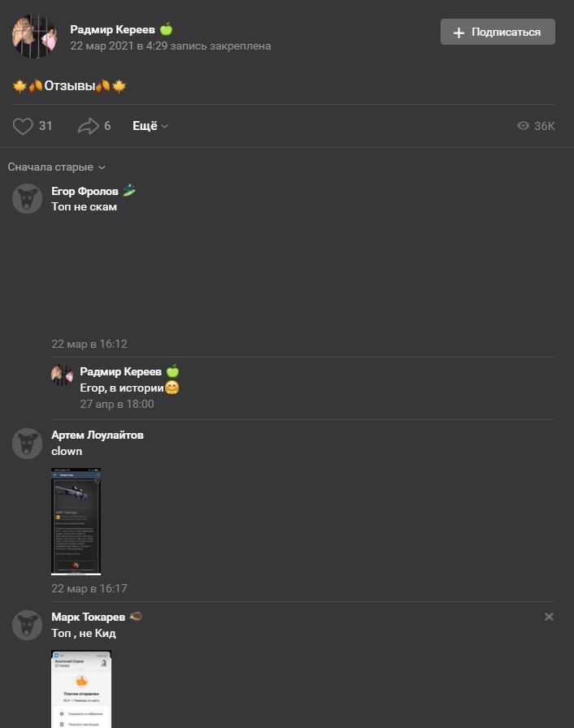Click the 22 мар в 16:17 comment timestamp
This screenshot has height=728, width=574.
pos(89,589)
